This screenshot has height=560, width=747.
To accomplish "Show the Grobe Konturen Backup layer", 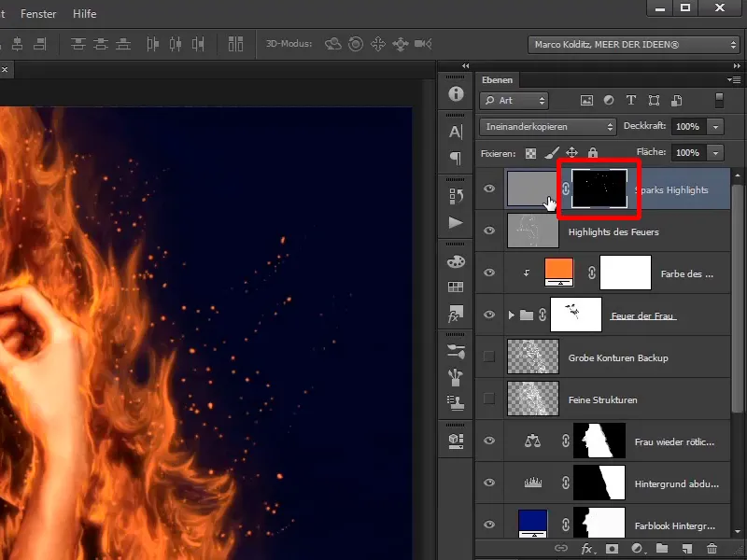I will pyautogui.click(x=489, y=357).
